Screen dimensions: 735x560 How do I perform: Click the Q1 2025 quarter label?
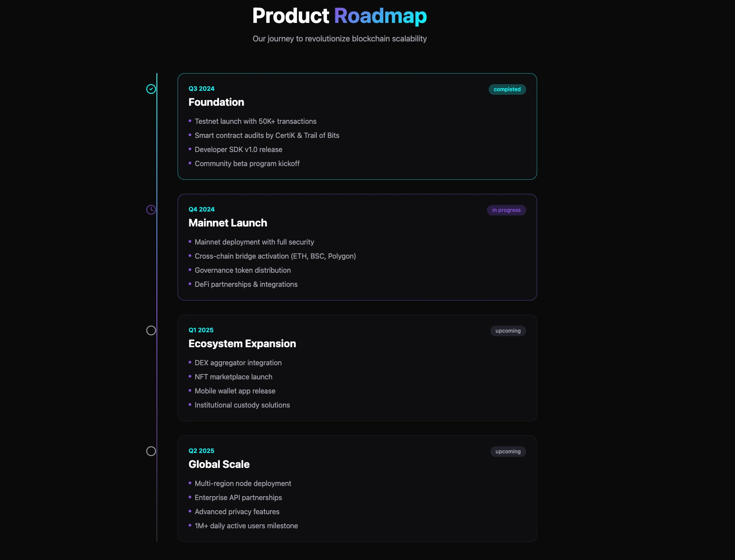tap(201, 330)
